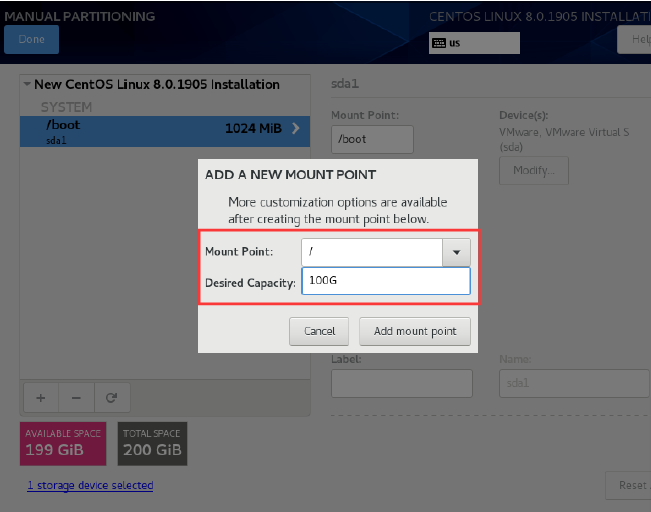Open the Mount Point dropdown arrow

click(x=456, y=252)
